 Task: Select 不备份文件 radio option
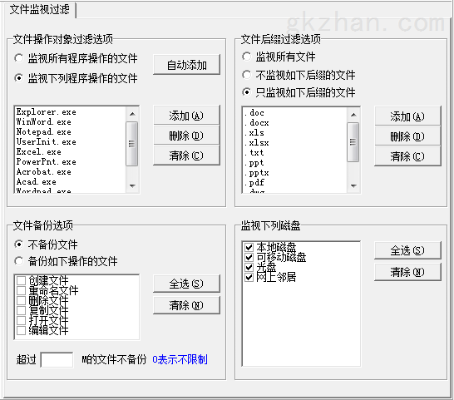coord(19,244)
